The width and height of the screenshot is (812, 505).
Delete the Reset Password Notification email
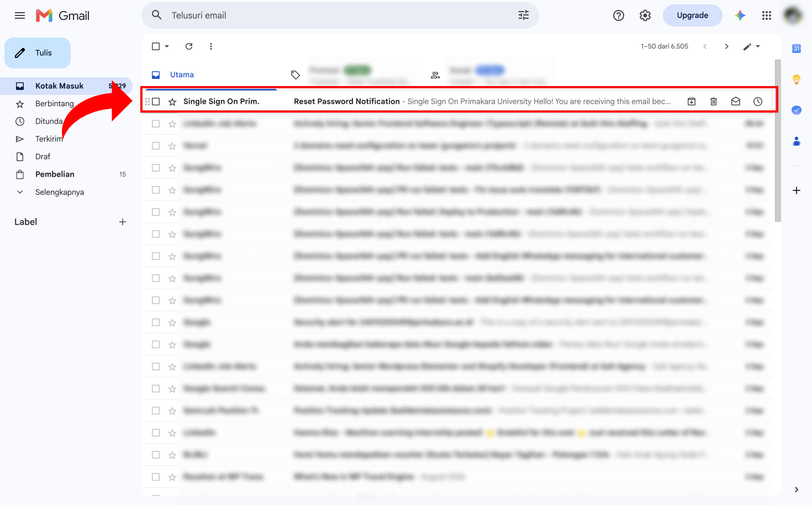point(714,102)
